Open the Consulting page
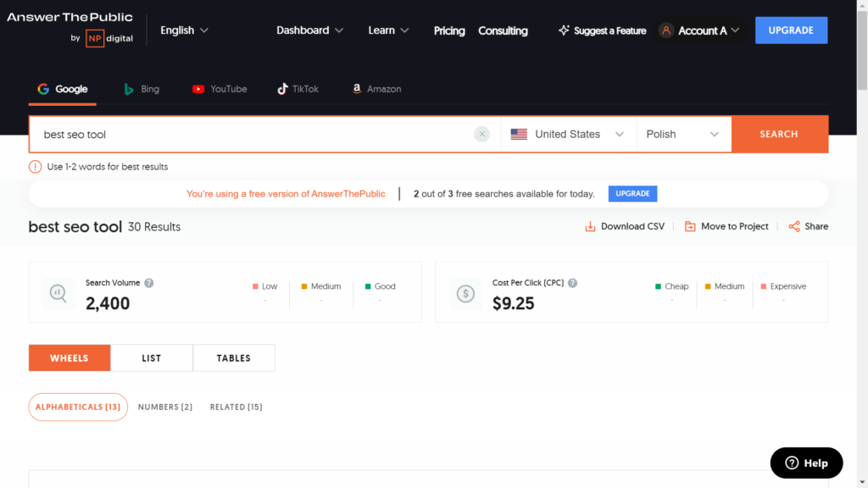Screen dimensions: 868x488 (503, 30)
